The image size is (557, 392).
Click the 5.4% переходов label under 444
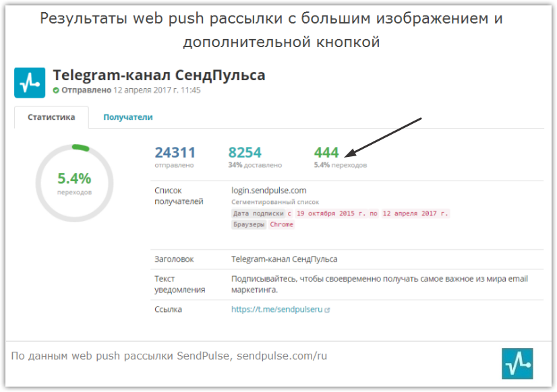pos(340,165)
